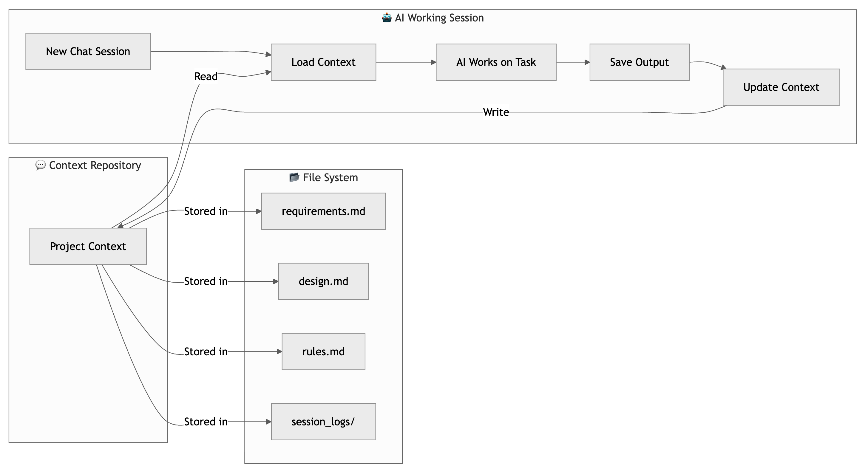Click the Update Context node
868x474 pixels.
point(781,87)
